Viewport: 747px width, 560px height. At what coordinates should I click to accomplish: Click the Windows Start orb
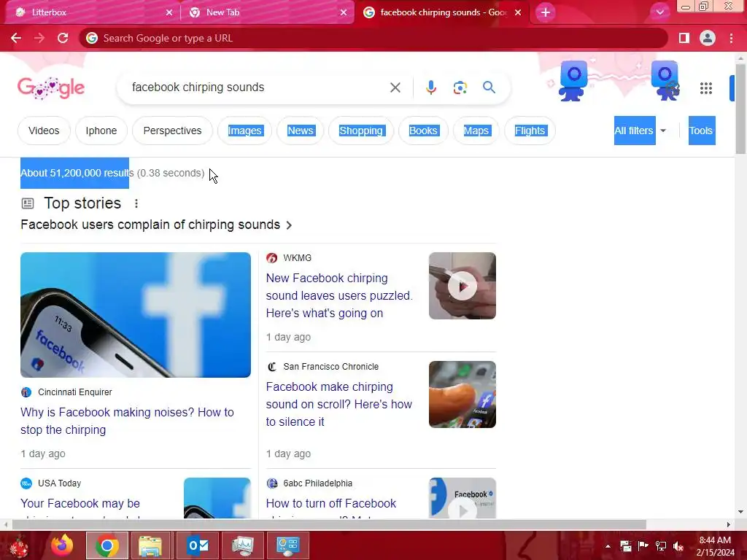tap(19, 546)
